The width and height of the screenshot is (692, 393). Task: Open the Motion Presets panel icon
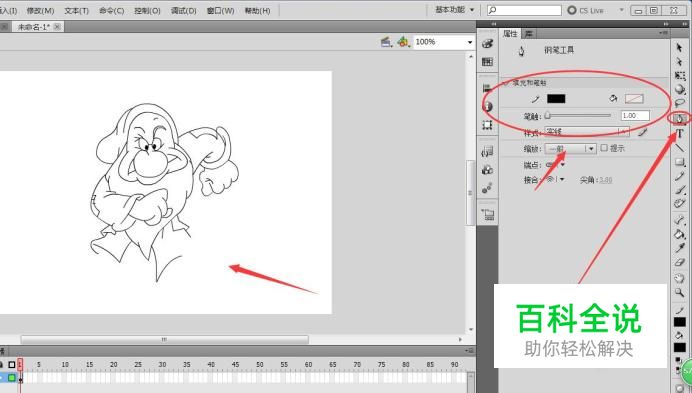(488, 189)
